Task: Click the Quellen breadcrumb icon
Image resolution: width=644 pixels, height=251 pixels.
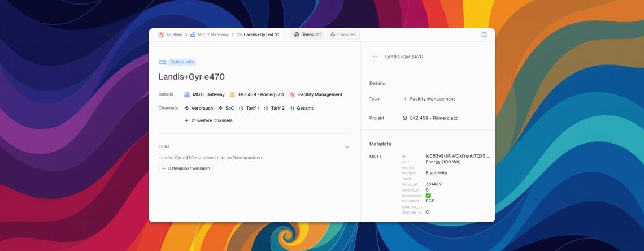Action: pos(162,35)
